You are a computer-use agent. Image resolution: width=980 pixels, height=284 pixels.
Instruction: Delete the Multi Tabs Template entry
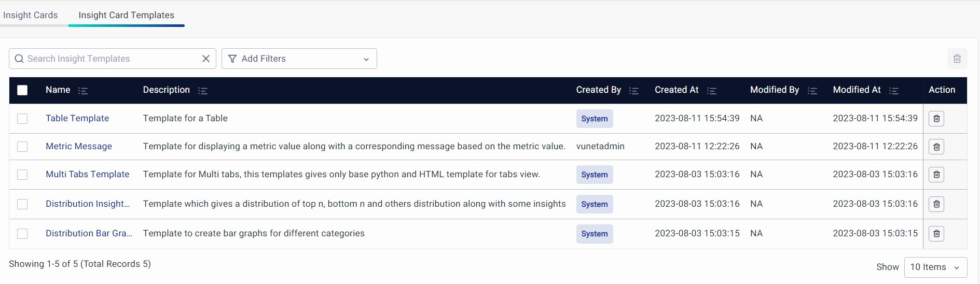tap(936, 175)
